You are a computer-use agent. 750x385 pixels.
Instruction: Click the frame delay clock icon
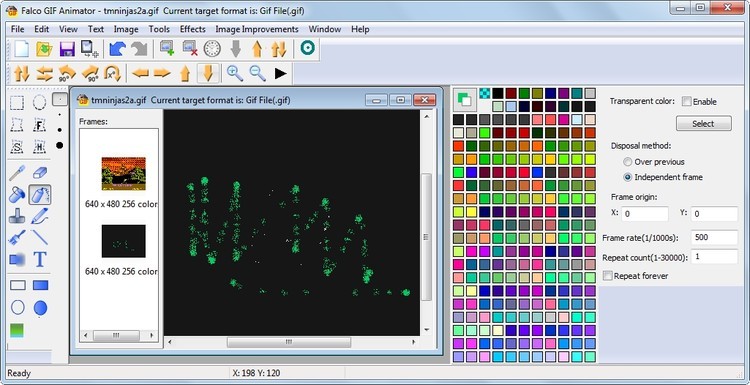[x=212, y=49]
